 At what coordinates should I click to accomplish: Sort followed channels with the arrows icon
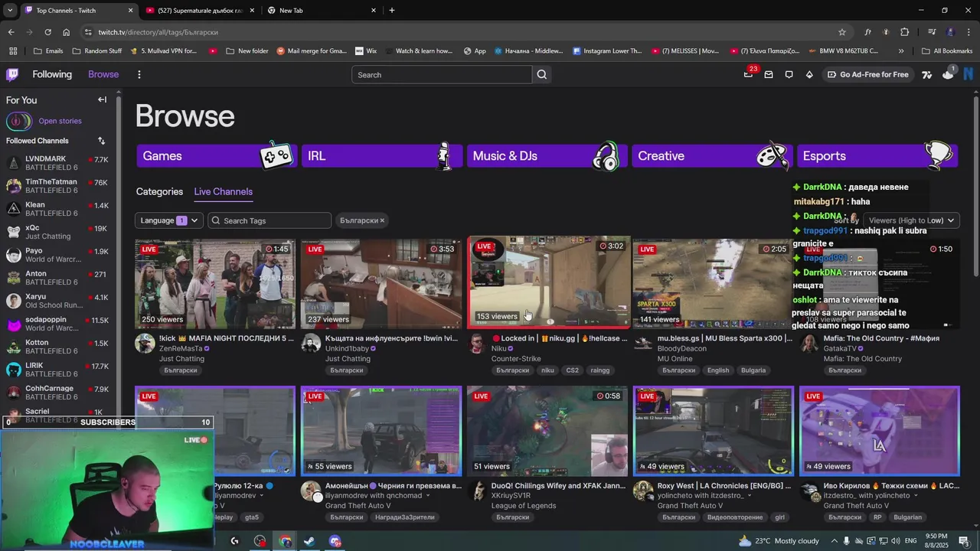coord(101,141)
